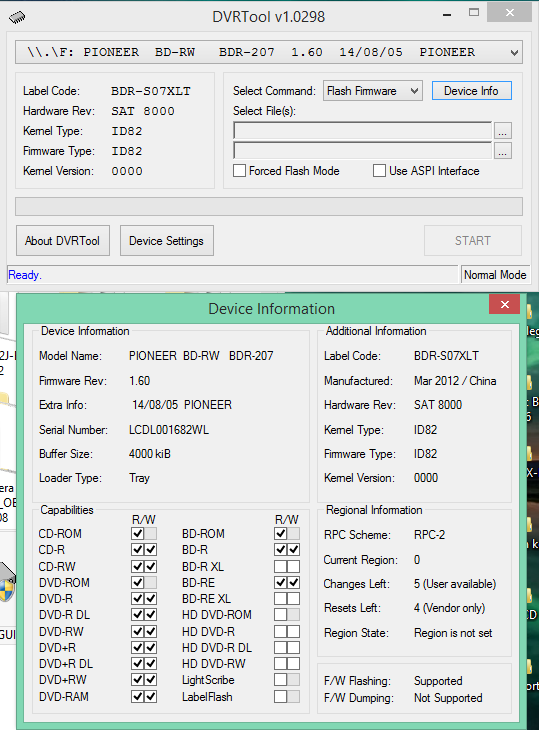
Task: Click the first file path input field
Action: 363,131
